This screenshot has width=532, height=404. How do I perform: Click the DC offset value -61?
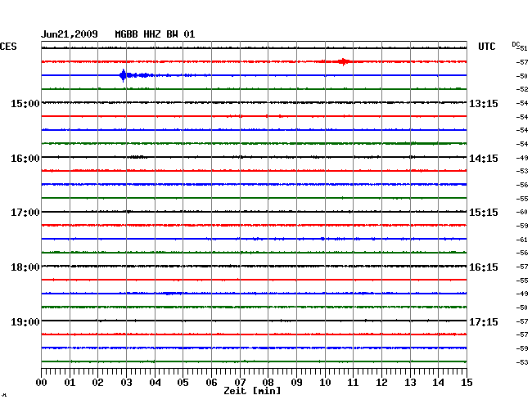tap(522, 240)
